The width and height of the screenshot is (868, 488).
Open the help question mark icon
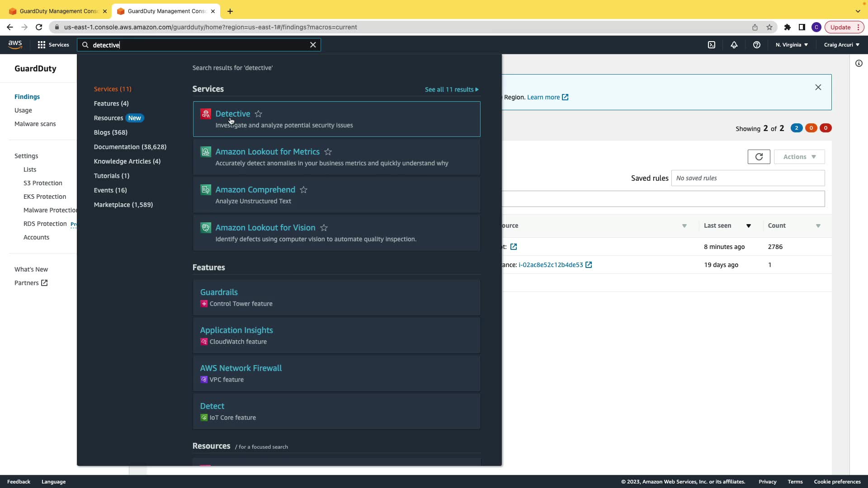coord(757,45)
